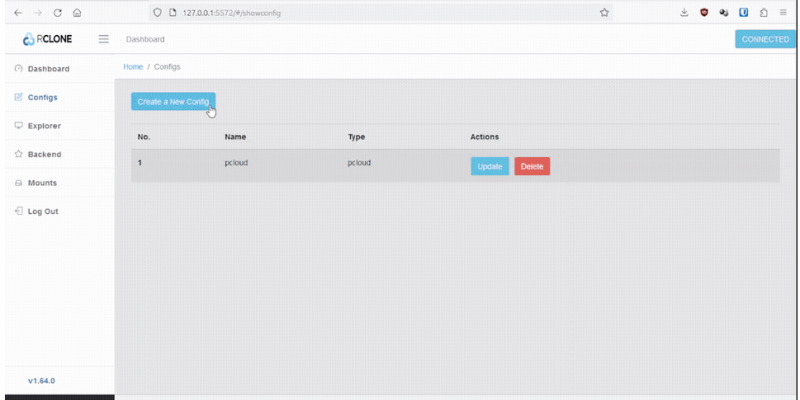Delete the pcloud config
This screenshot has height=400, width=800.
[532, 166]
